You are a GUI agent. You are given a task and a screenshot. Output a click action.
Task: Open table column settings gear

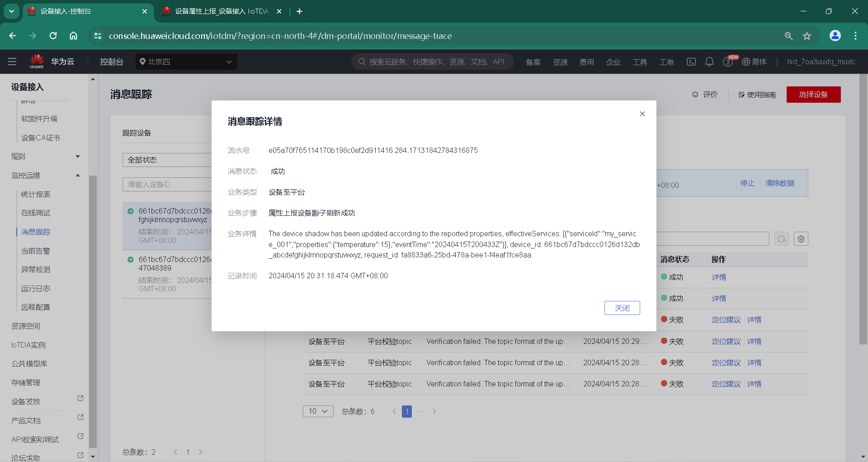pyautogui.click(x=801, y=238)
